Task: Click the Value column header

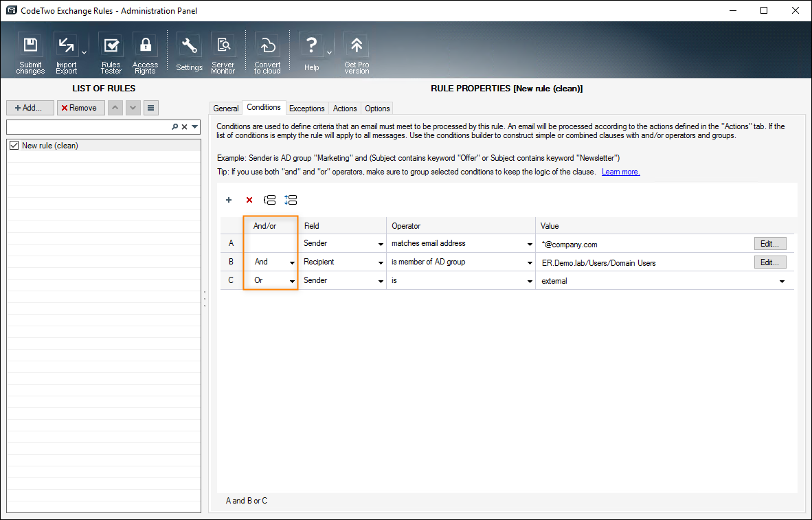Action: 664,226
